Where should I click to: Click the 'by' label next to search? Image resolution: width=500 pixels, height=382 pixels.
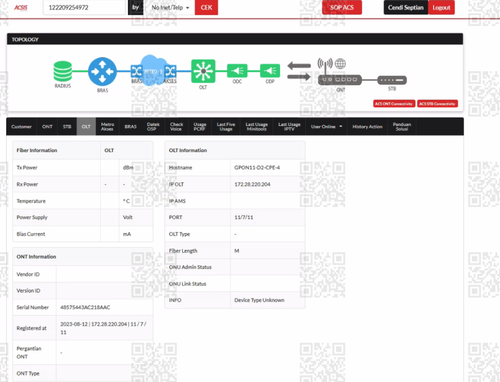pyautogui.click(x=135, y=7)
